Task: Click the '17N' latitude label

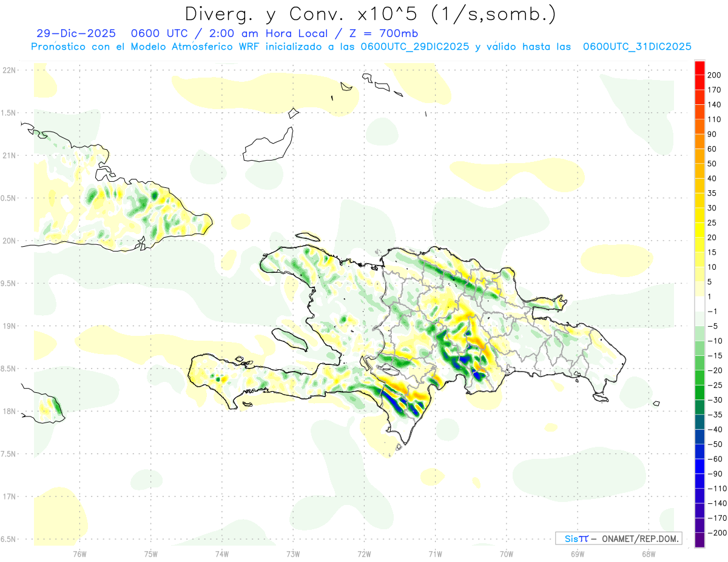Action: point(9,497)
